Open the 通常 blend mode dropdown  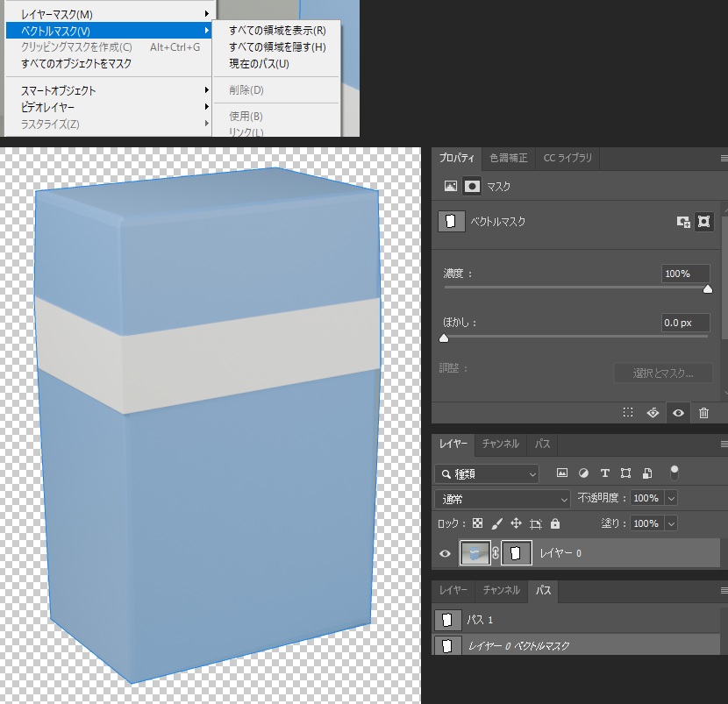pos(503,500)
